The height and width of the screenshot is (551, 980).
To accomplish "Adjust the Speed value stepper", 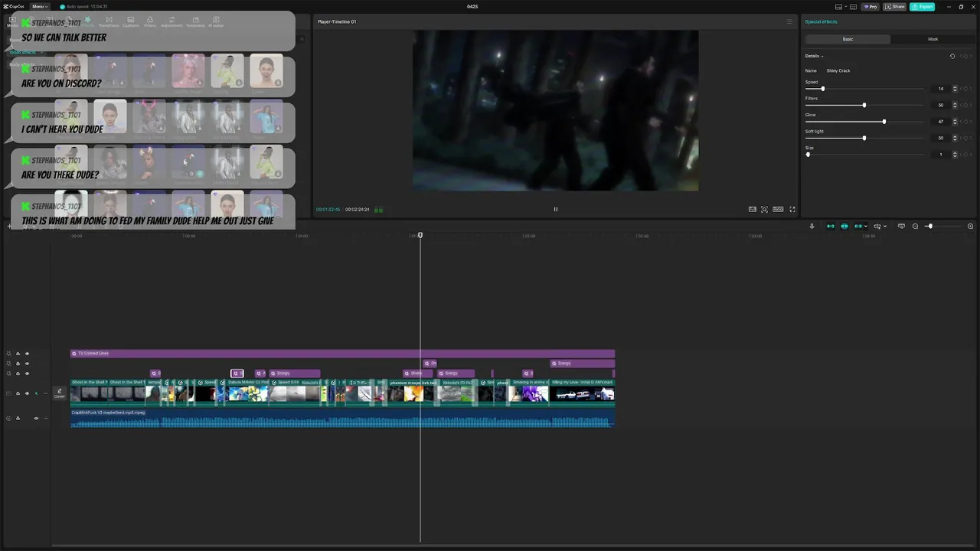I will click(955, 89).
